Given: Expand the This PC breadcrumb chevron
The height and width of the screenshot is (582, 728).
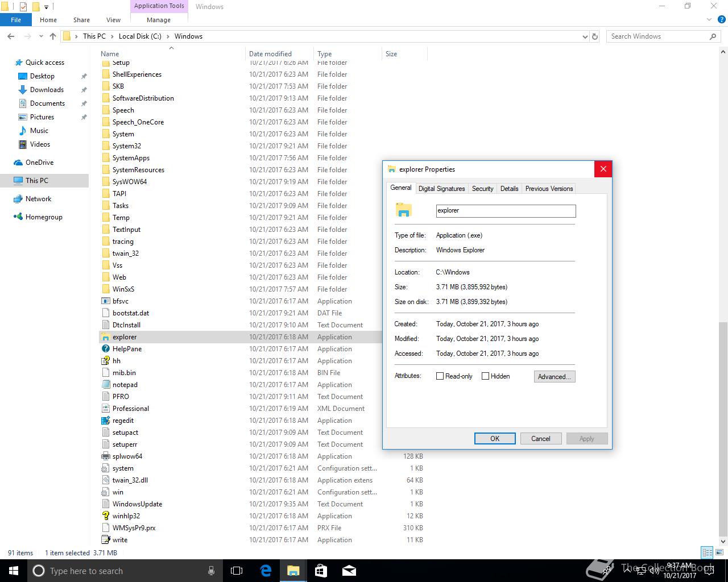Looking at the screenshot, I should (111, 36).
